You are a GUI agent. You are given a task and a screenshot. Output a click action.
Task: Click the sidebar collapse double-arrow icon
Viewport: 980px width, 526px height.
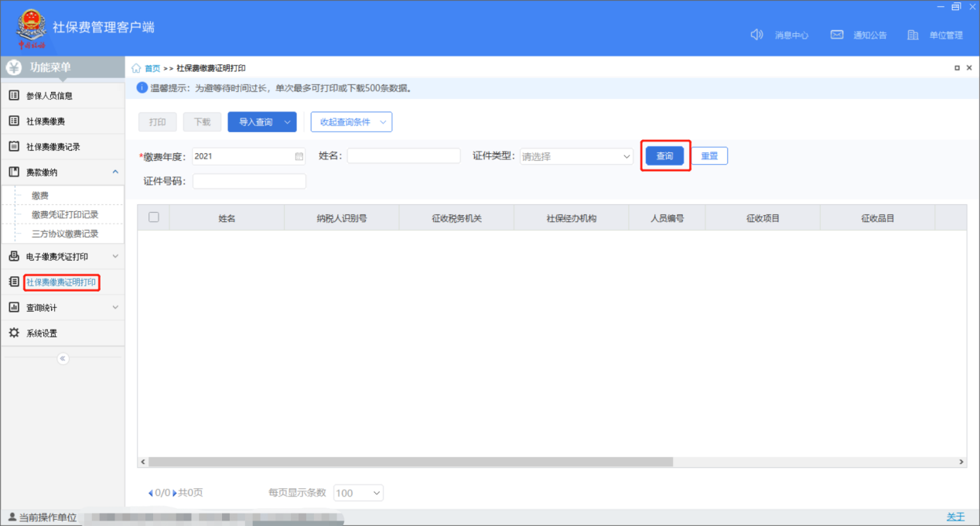pos(63,358)
